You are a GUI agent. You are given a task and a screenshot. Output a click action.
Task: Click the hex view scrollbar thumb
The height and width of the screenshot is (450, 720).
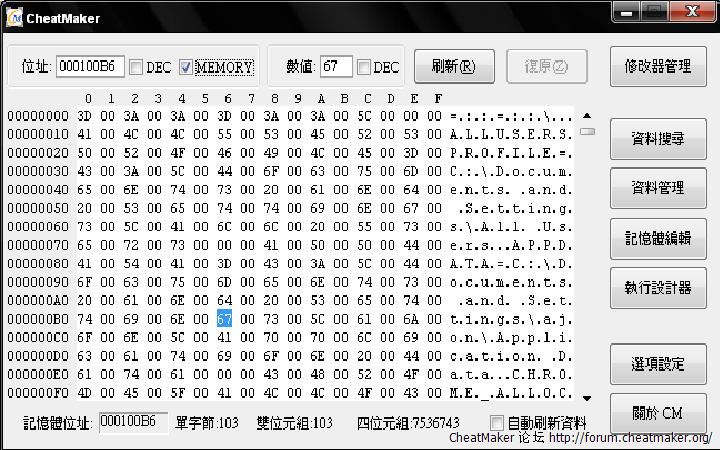587,132
